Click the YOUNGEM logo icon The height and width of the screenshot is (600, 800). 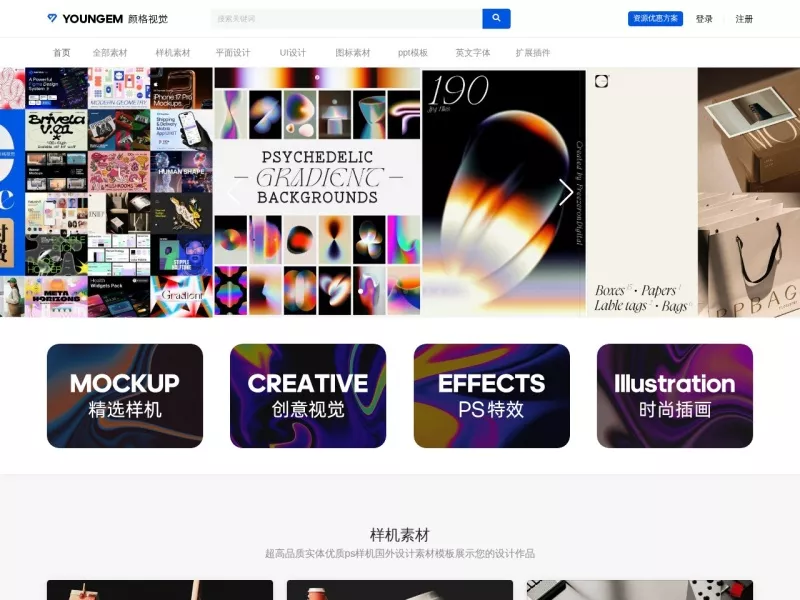pos(52,18)
